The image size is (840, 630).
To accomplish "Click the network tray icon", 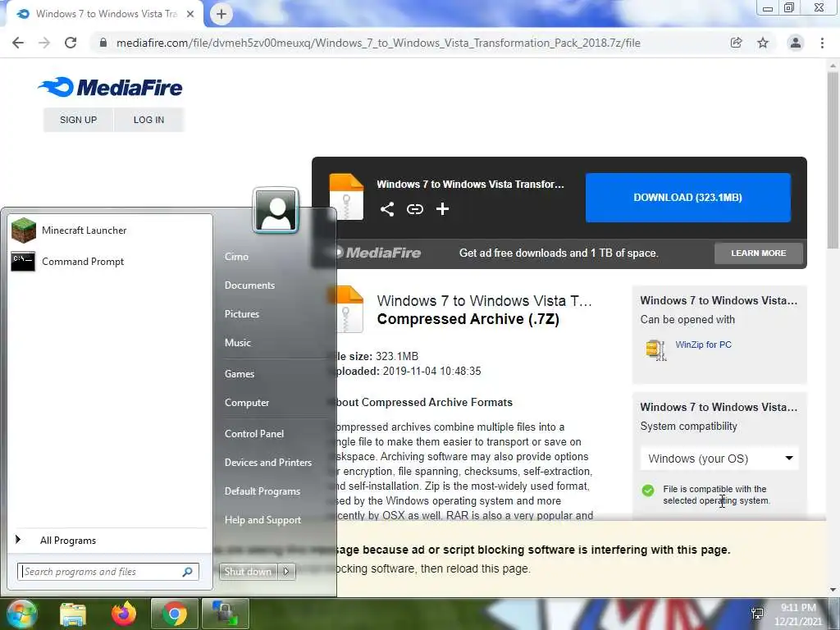I will point(757,614).
